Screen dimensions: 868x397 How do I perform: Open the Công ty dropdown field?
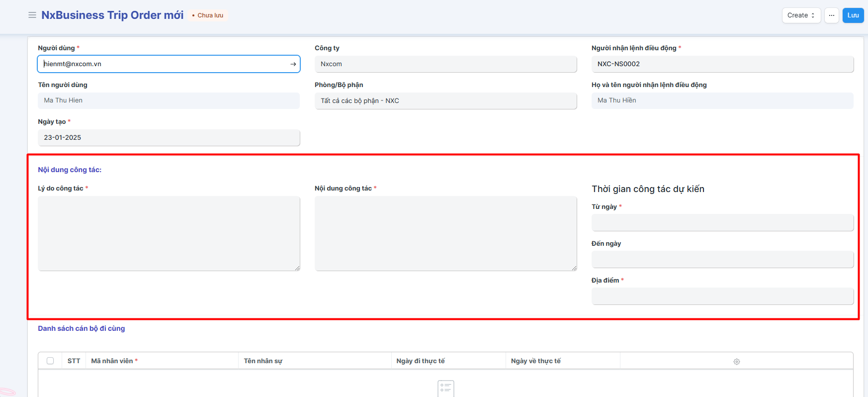pyautogui.click(x=445, y=64)
